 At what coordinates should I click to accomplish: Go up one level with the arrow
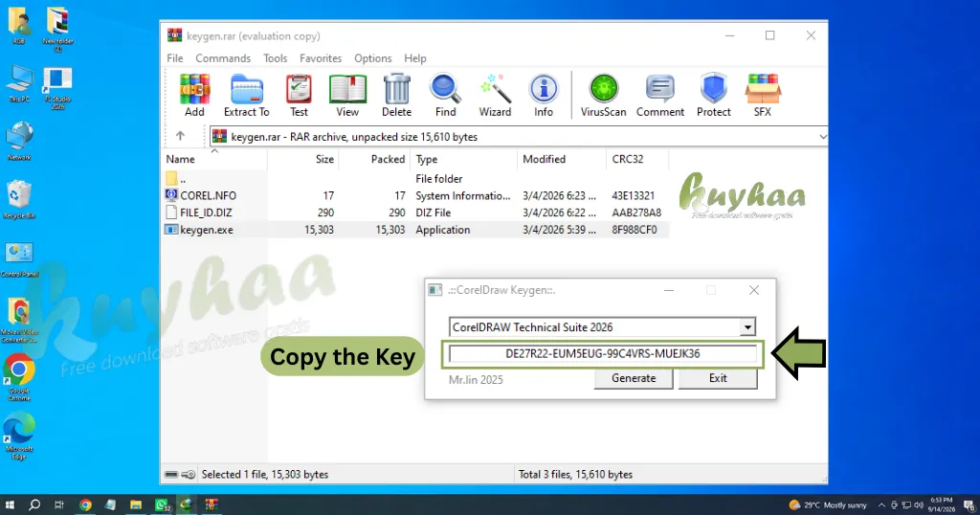click(180, 136)
